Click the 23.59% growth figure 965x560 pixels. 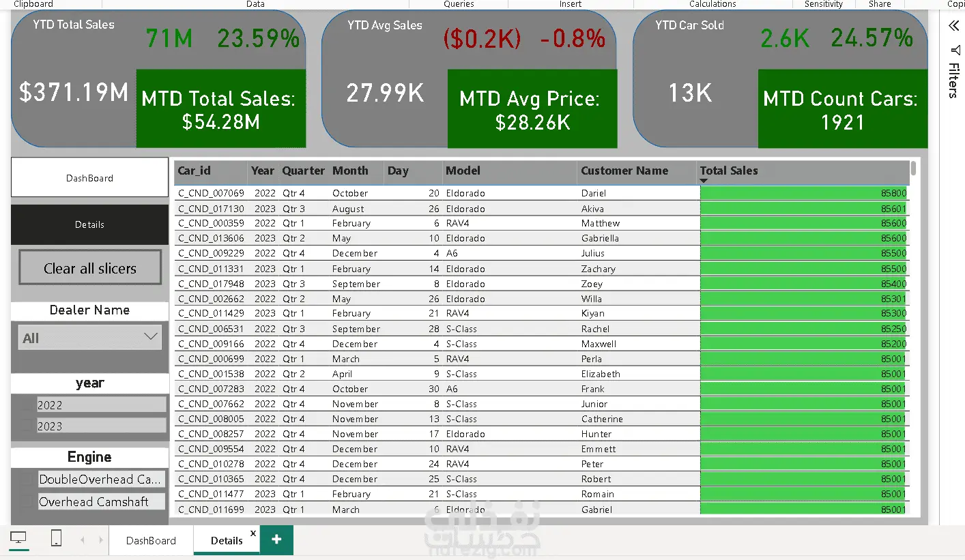tap(259, 38)
